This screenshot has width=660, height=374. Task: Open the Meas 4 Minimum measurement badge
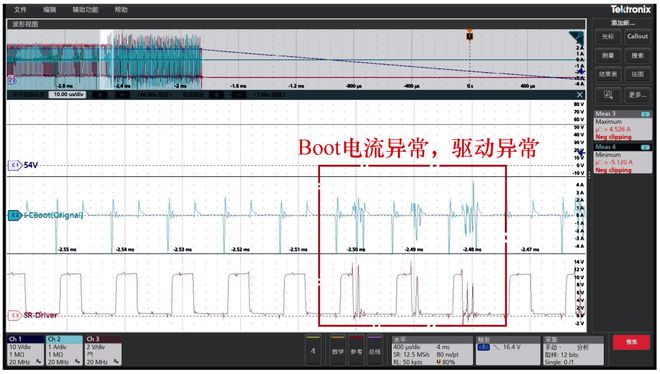pos(623,159)
